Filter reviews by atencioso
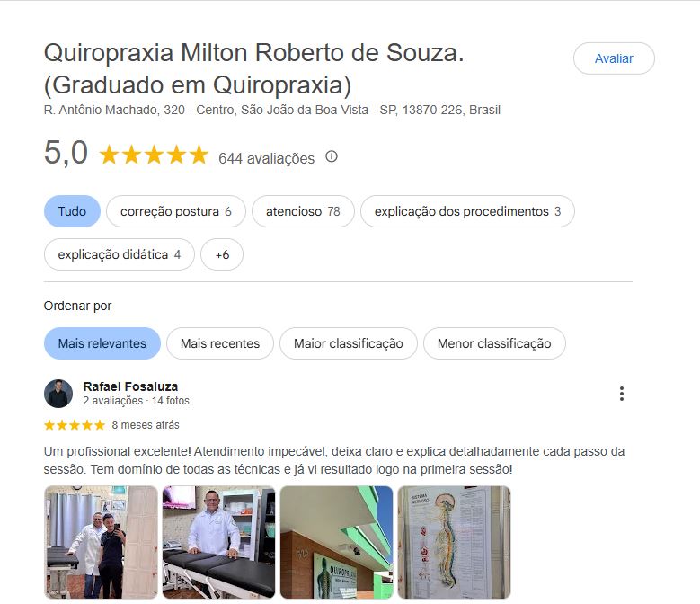 (303, 211)
